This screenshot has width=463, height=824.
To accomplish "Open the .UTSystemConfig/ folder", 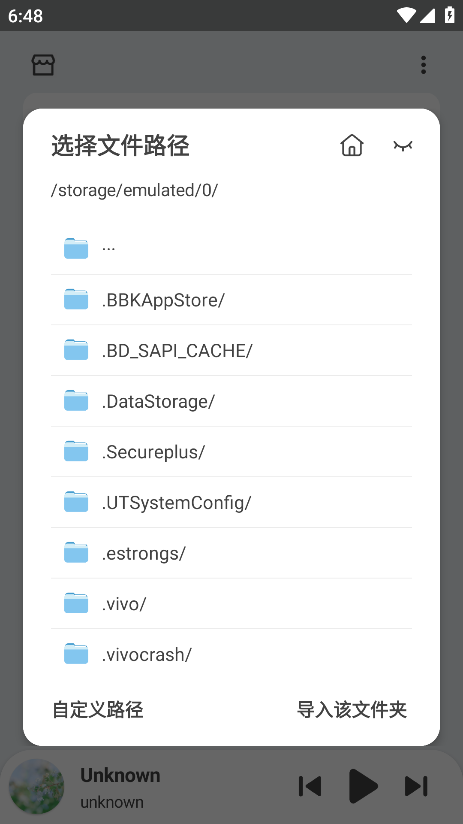I will pos(231,502).
